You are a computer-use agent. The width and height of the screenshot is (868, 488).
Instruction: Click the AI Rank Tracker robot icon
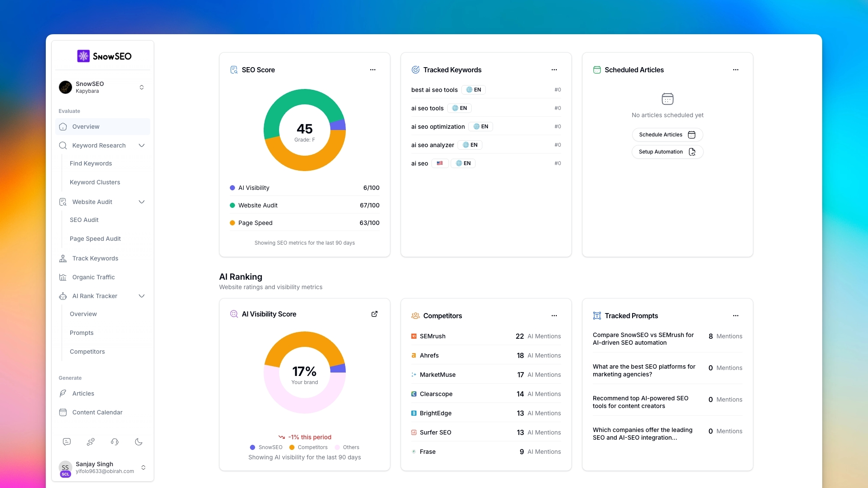point(63,296)
